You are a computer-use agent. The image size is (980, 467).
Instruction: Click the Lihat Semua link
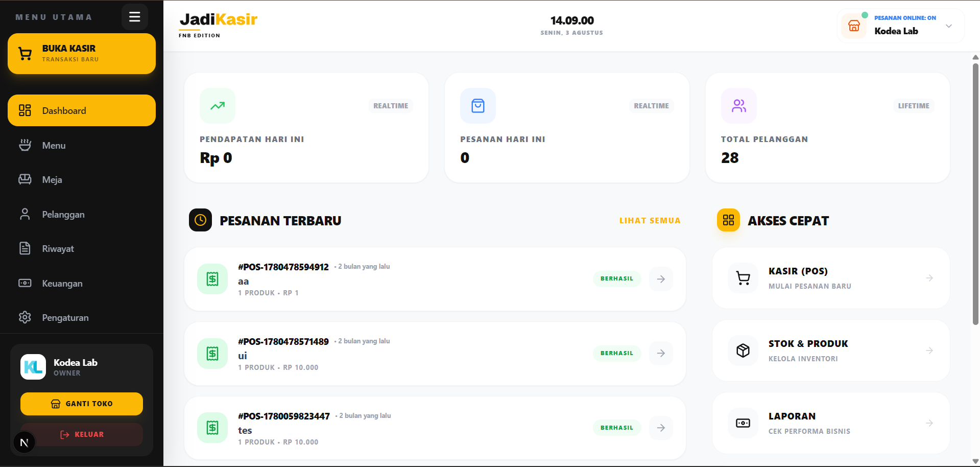point(650,221)
